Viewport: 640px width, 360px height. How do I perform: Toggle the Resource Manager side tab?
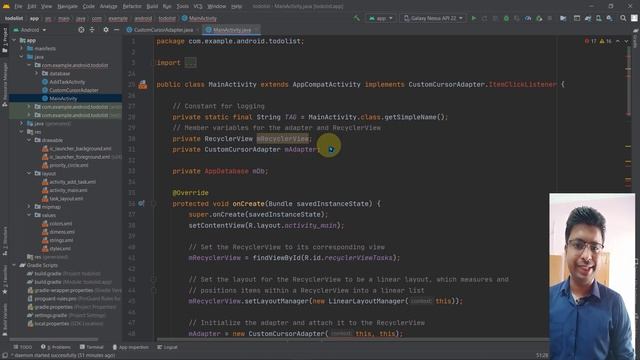4,85
